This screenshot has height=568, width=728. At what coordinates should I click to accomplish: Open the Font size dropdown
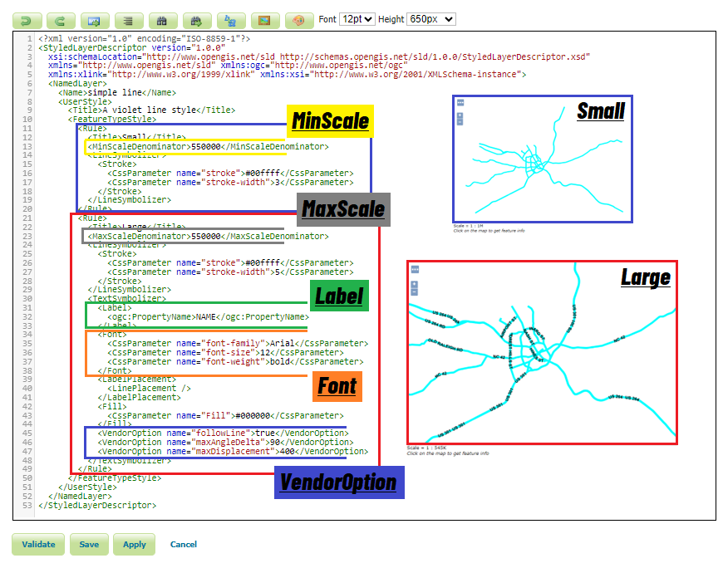coord(357,18)
